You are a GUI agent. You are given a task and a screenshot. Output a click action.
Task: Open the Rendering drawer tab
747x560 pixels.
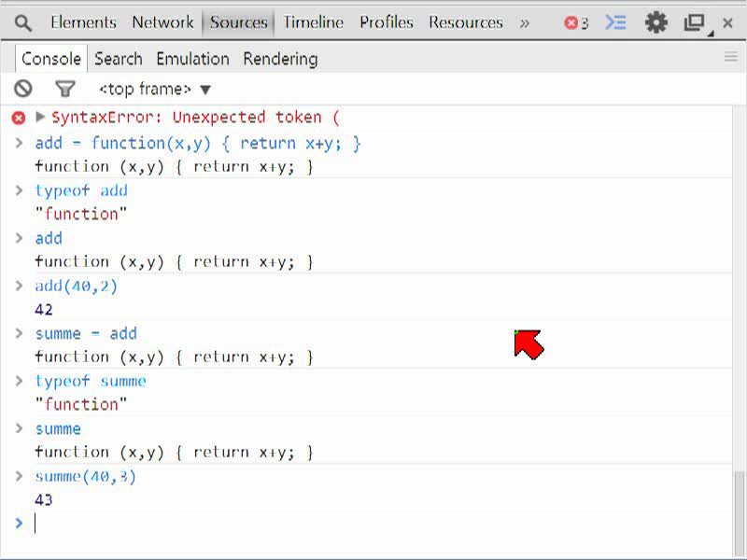point(280,59)
